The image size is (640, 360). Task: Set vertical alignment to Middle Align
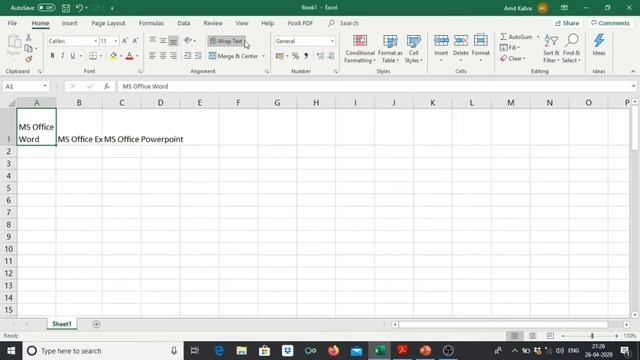(163, 40)
